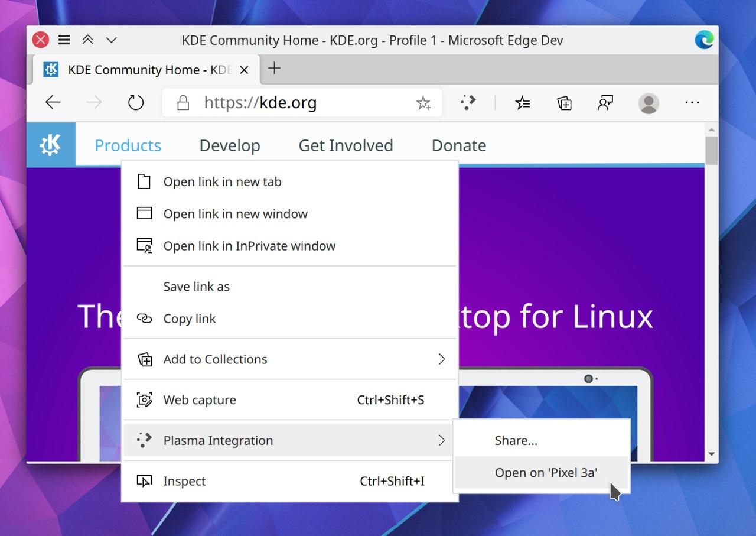The height and width of the screenshot is (536, 756).
Task: Click the keep-above double chevron titlebar icon
Action: 88,40
